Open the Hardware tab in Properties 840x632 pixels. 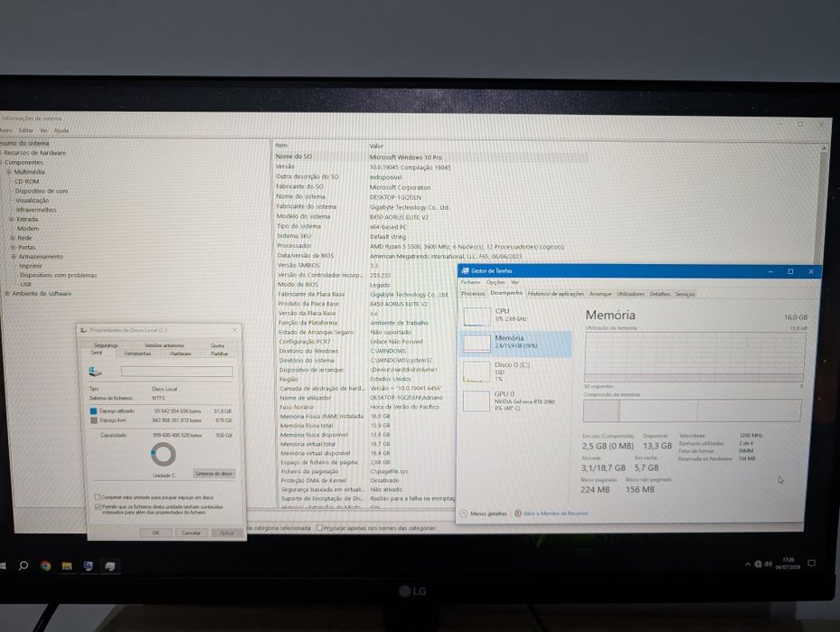181,354
